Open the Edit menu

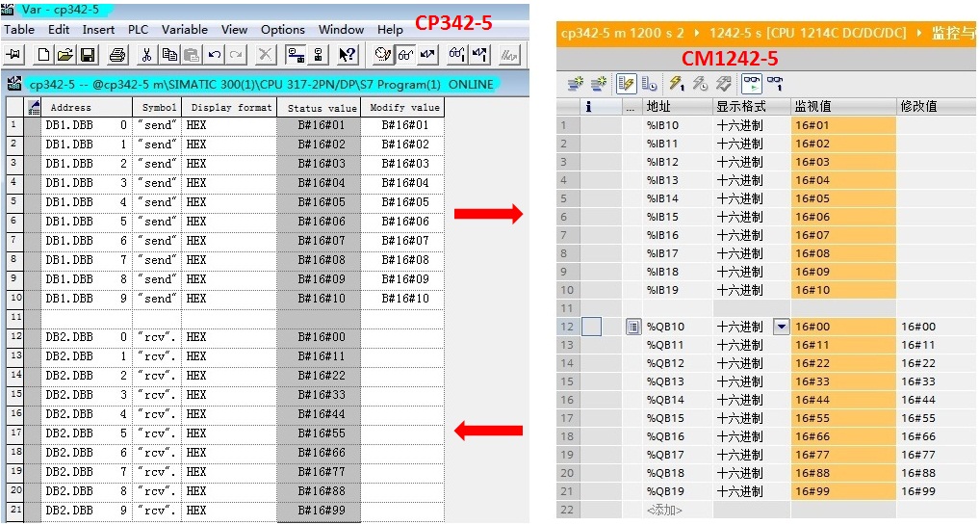pos(59,30)
